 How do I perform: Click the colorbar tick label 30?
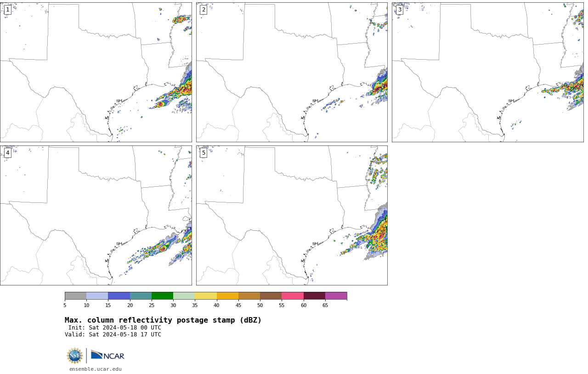(173, 305)
